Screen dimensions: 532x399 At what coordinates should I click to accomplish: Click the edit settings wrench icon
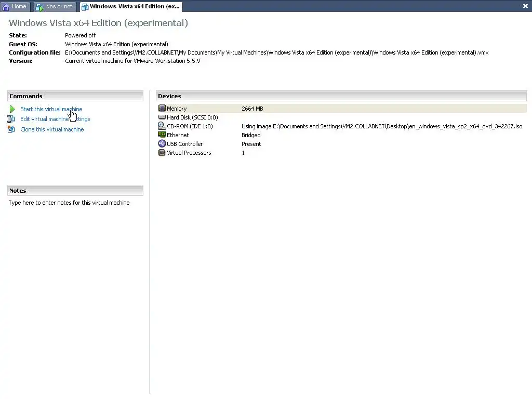pyautogui.click(x=11, y=119)
